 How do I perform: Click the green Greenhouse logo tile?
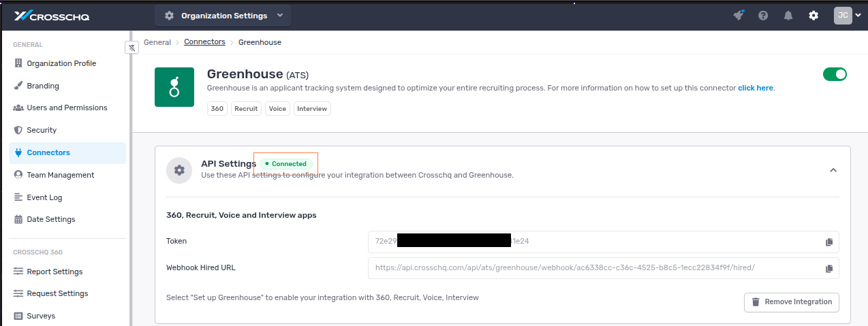click(x=174, y=86)
